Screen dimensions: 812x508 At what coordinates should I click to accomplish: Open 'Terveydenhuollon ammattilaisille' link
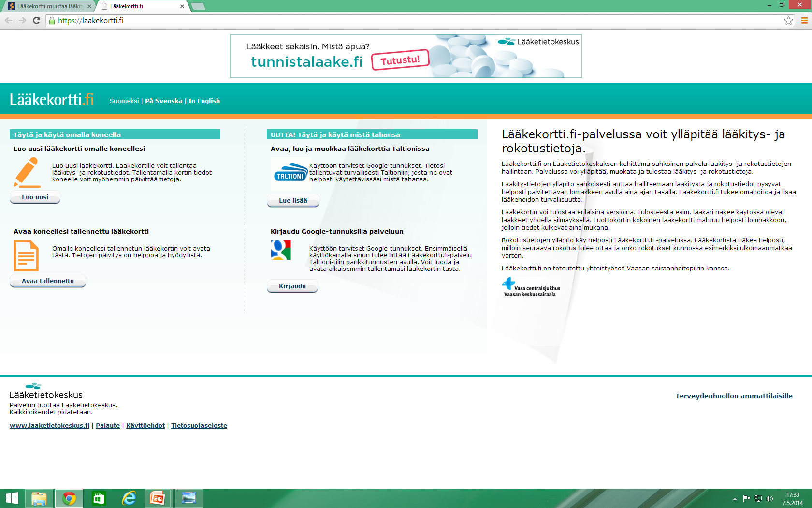[x=734, y=396]
